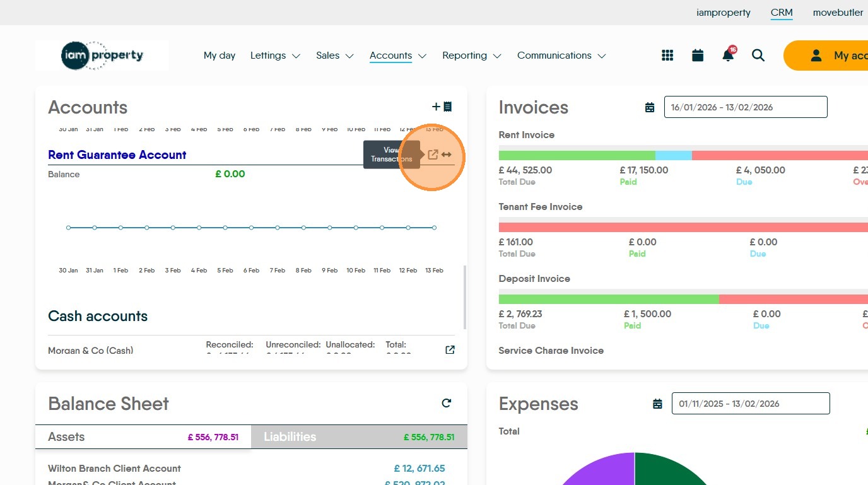Expand the Sales dropdown menu
The width and height of the screenshot is (868, 485).
click(x=335, y=56)
